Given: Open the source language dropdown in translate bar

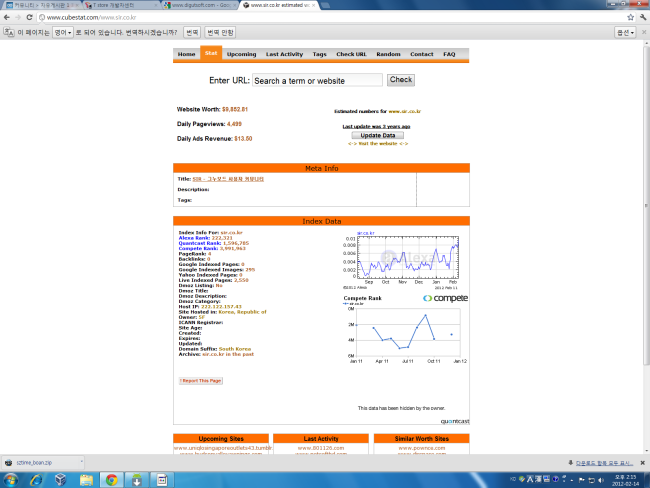Looking at the screenshot, I should (x=63, y=32).
